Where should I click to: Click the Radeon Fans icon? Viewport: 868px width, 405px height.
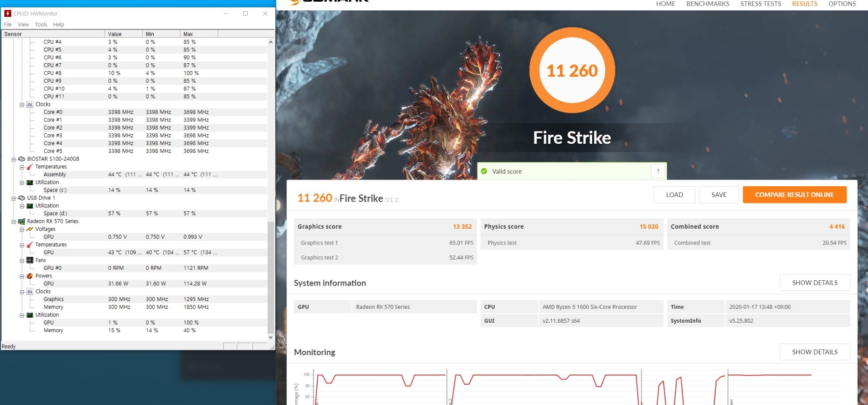tap(30, 260)
